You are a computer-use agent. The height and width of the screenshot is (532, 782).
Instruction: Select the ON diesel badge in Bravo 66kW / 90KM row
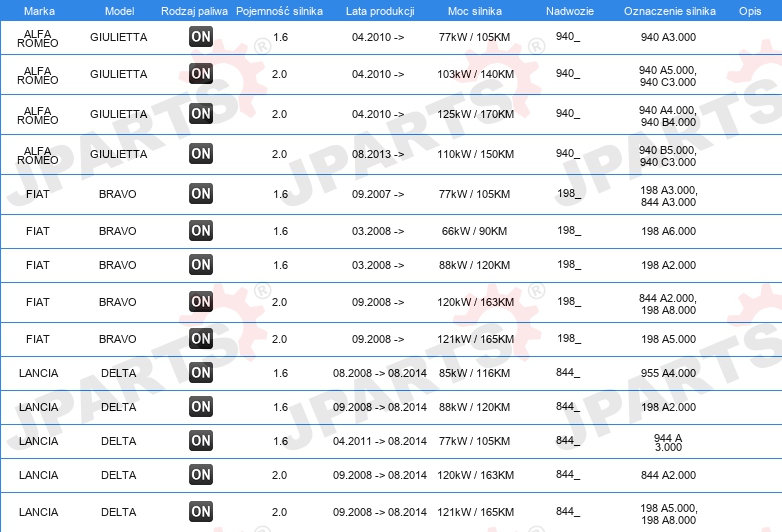point(201,230)
